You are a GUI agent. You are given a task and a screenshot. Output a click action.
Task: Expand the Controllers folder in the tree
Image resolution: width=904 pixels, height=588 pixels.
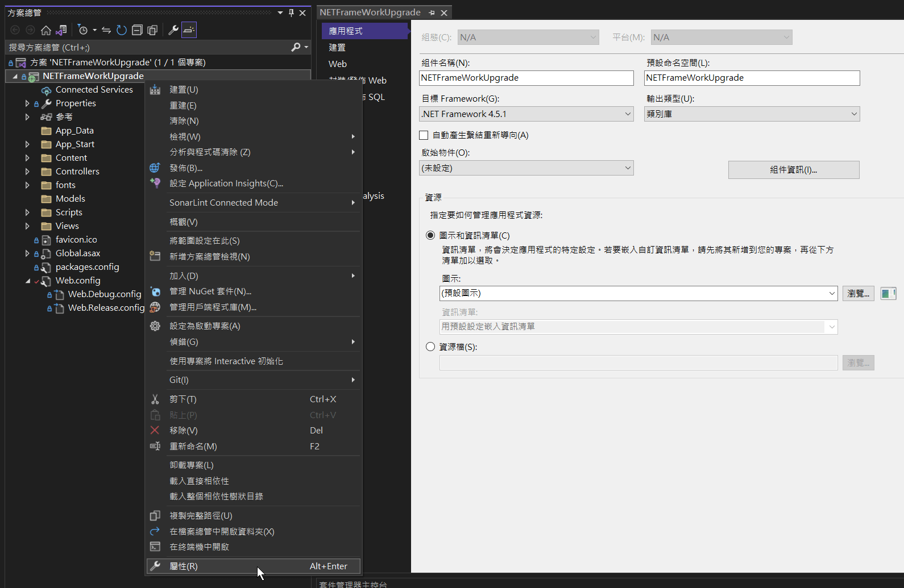[x=27, y=172]
